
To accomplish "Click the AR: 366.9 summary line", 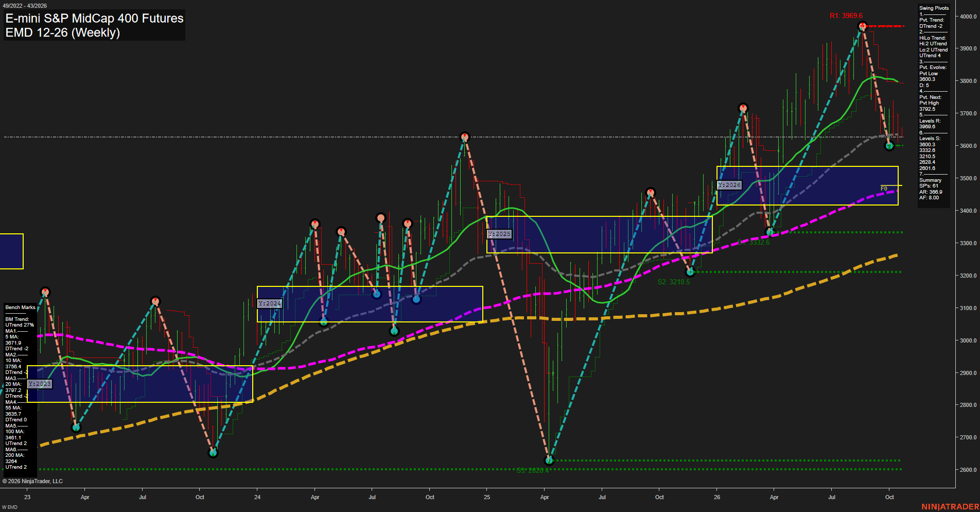I will pos(931,192).
